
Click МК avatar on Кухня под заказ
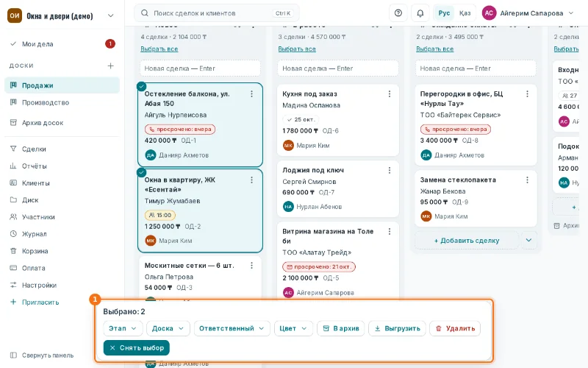(288, 145)
